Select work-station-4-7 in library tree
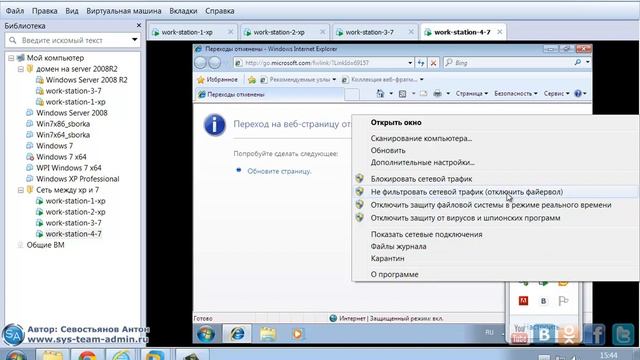Screen dimensions: 640x360 [73, 234]
